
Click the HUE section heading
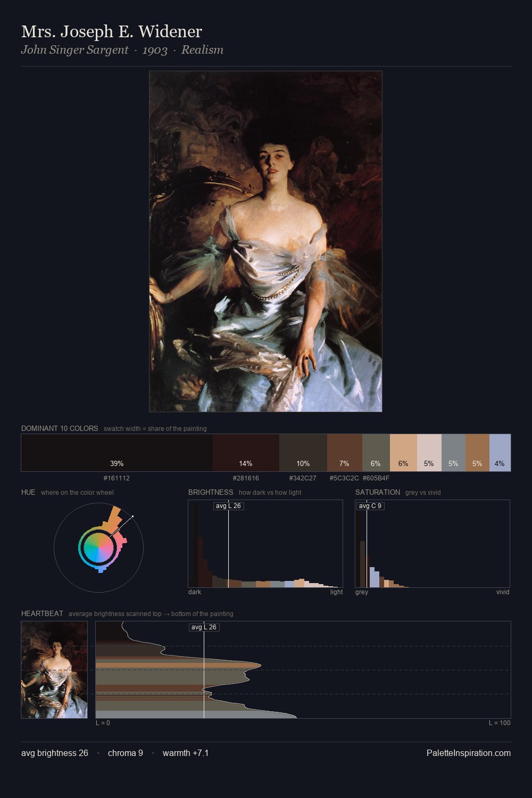tap(28, 492)
